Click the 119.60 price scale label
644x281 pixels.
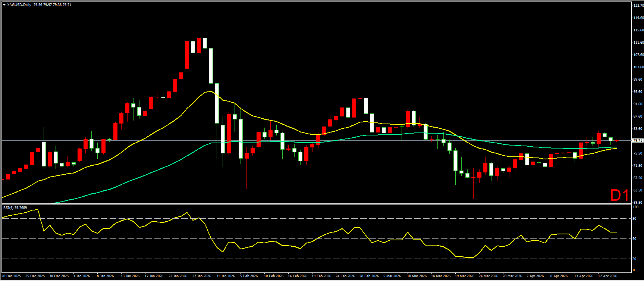(x=638, y=18)
